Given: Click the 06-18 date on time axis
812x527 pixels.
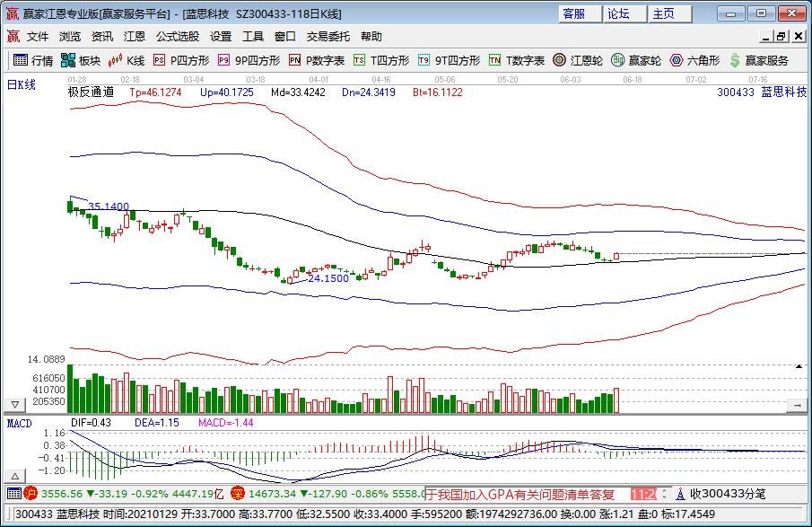Looking at the screenshot, I should [x=633, y=79].
